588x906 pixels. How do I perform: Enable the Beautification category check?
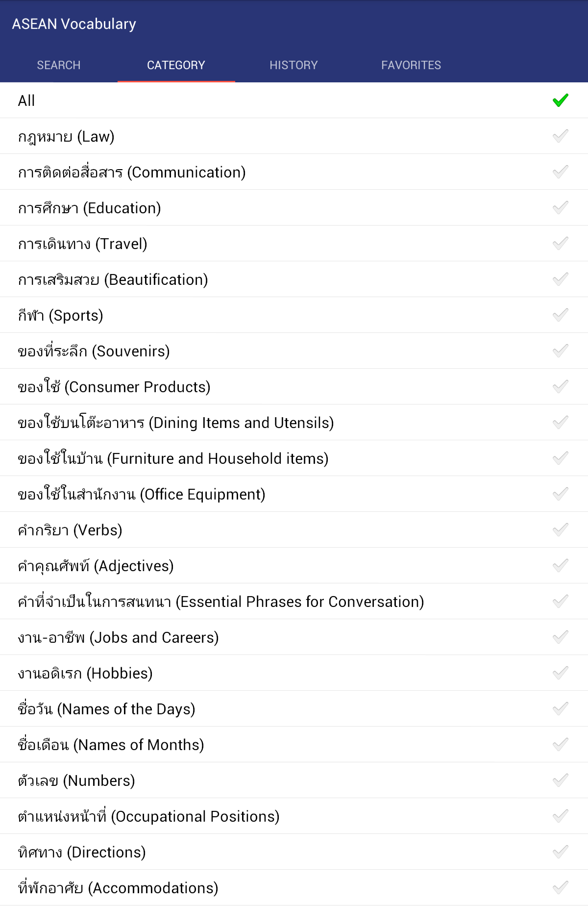click(x=560, y=279)
